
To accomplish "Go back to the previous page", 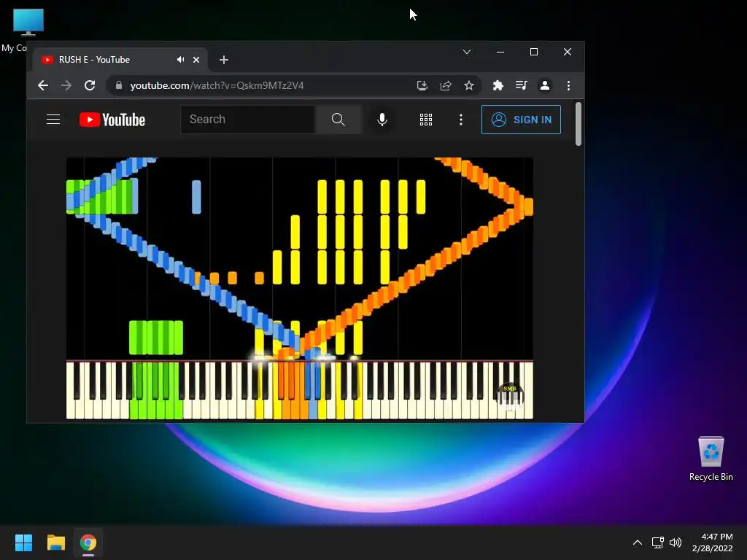I will 43,86.
